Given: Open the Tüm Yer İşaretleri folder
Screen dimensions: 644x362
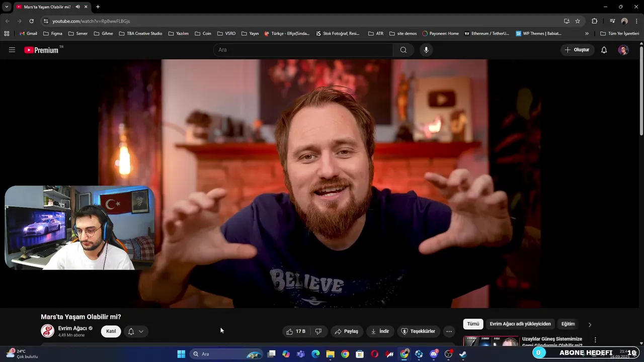Looking at the screenshot, I should pyautogui.click(x=619, y=34).
